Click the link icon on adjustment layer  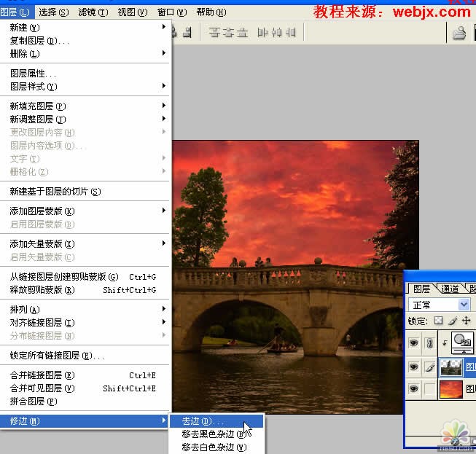[429, 343]
